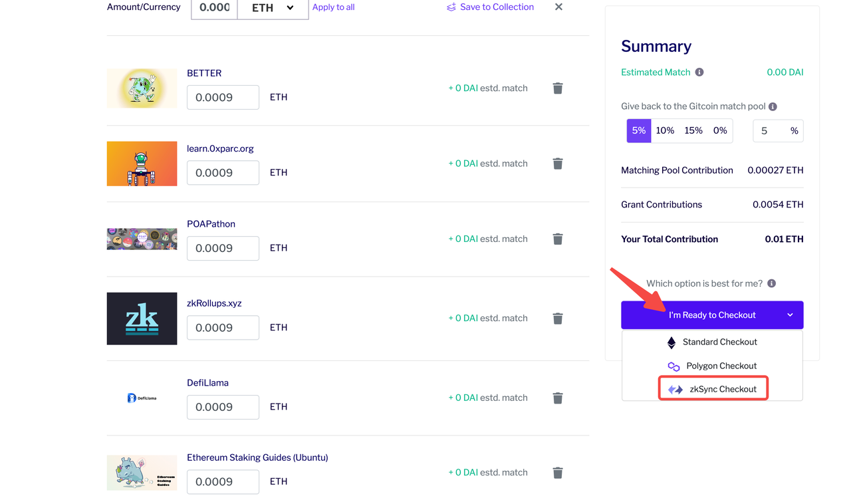The height and width of the screenshot is (504, 851).
Task: Open the ETH currency dropdown
Action: 273,8
